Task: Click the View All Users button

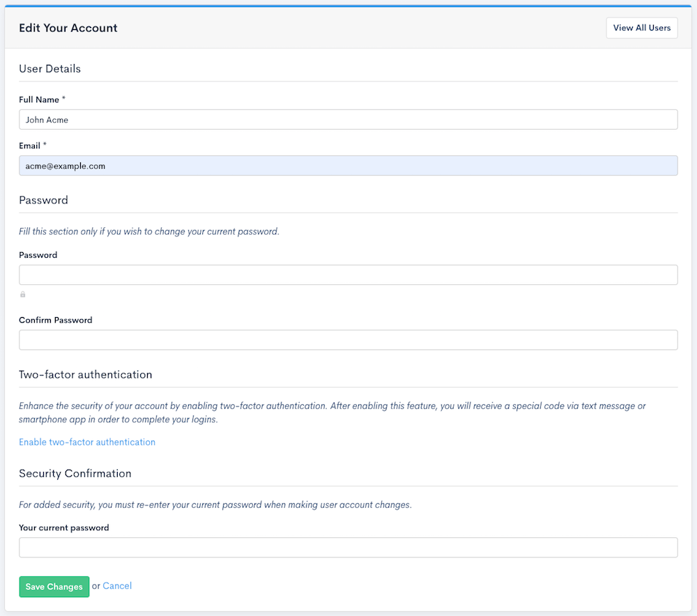Action: (641, 28)
